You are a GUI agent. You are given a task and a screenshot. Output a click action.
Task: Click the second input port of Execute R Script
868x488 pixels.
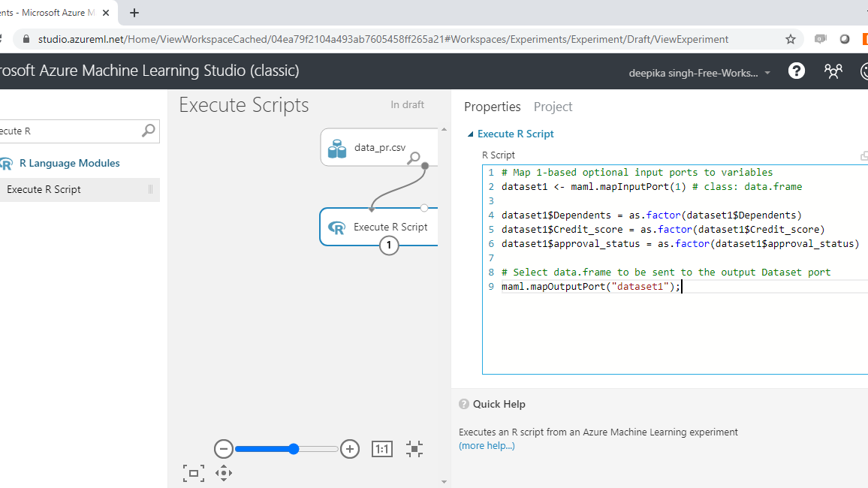pos(424,208)
